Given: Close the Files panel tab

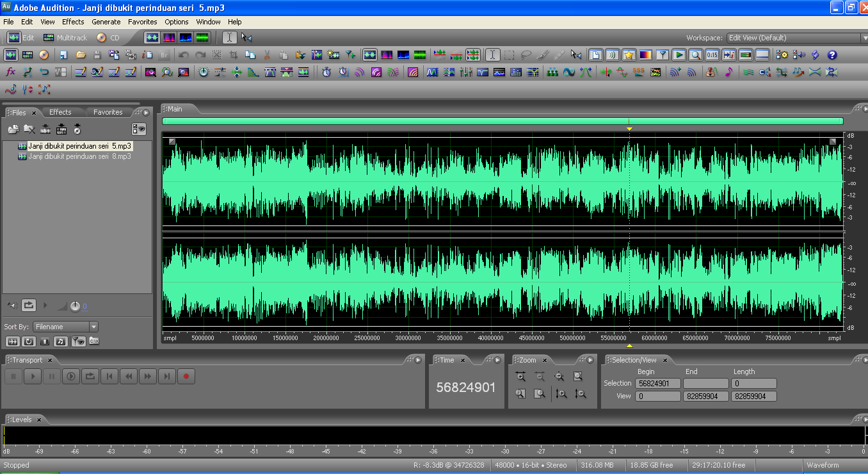Looking at the screenshot, I should [35, 113].
